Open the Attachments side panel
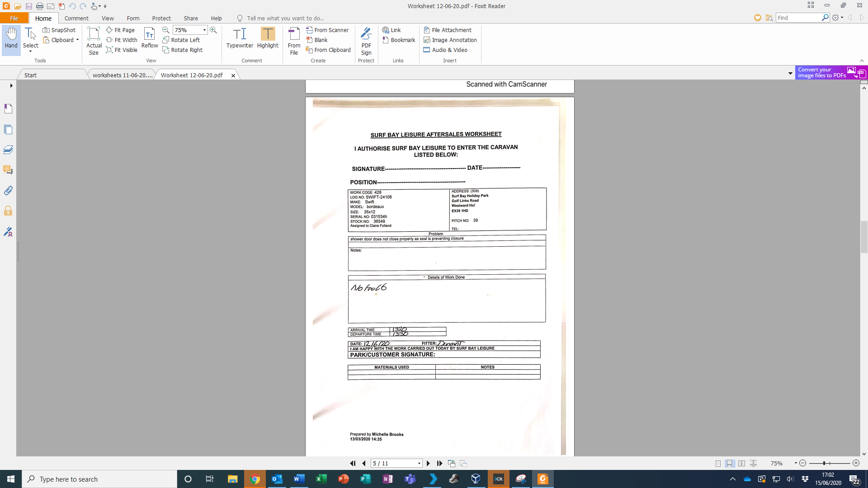The width and height of the screenshot is (868, 488). click(8, 190)
